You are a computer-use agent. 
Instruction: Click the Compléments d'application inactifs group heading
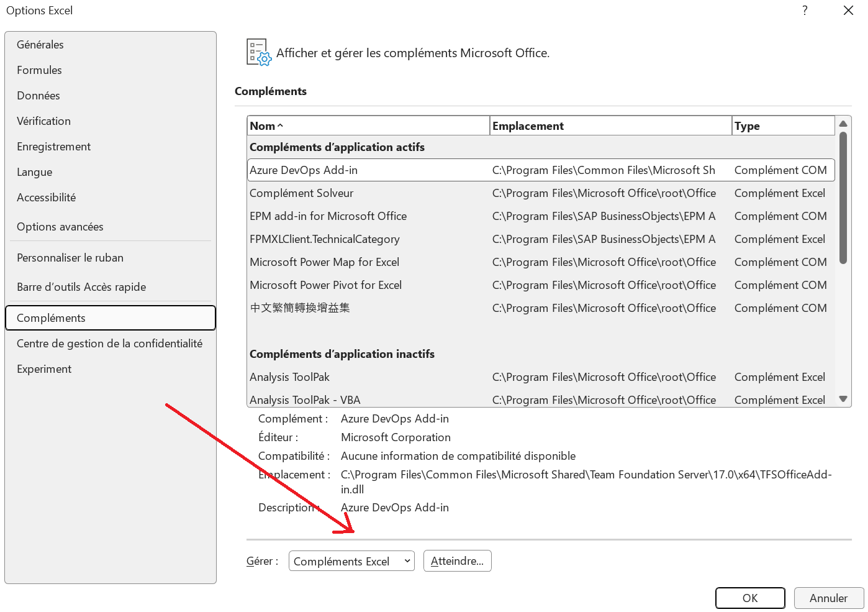[x=342, y=354]
